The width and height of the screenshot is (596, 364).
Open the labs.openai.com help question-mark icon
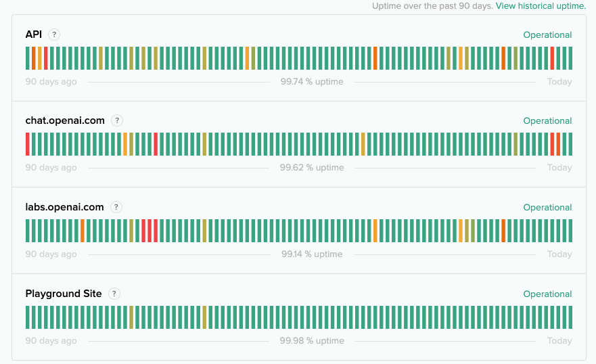(116, 207)
